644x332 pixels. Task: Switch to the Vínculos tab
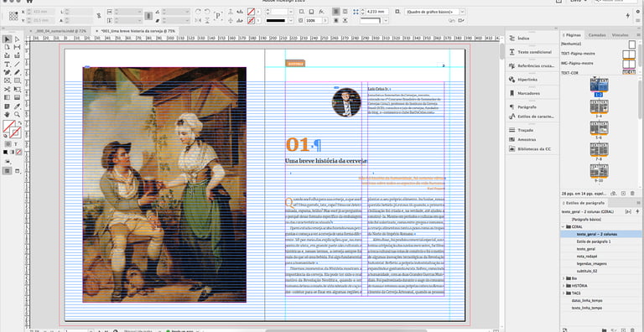tap(620, 35)
